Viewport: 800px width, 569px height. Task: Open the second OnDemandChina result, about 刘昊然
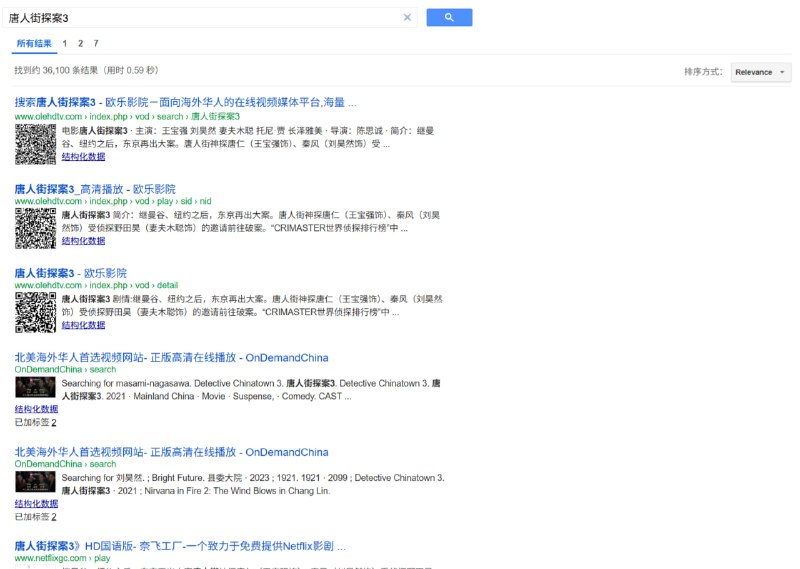click(x=171, y=452)
